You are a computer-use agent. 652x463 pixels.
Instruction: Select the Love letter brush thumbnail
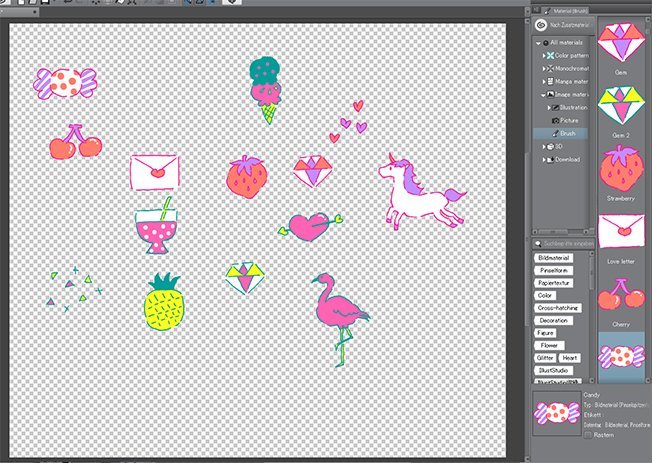(621, 230)
